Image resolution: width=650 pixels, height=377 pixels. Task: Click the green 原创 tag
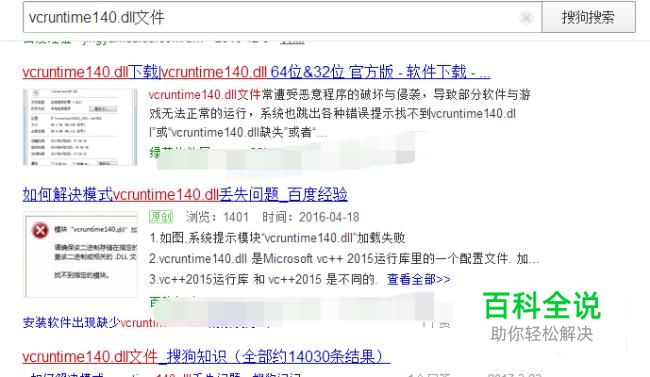[161, 217]
